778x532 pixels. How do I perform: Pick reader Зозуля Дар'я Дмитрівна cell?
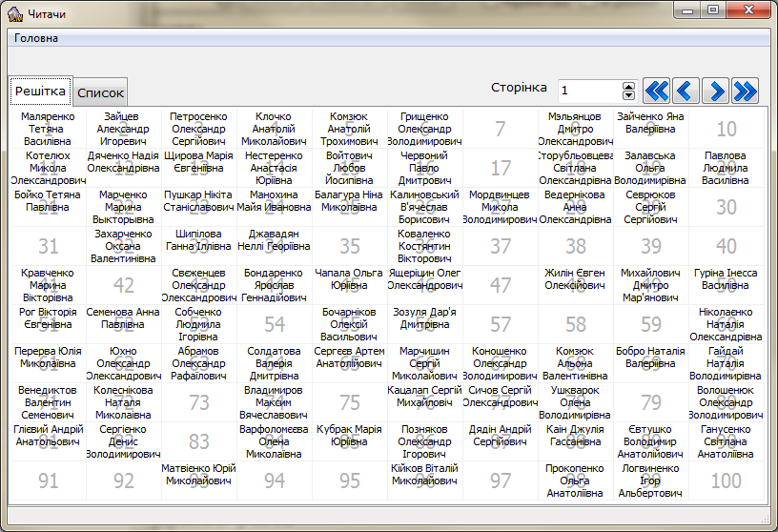425,324
